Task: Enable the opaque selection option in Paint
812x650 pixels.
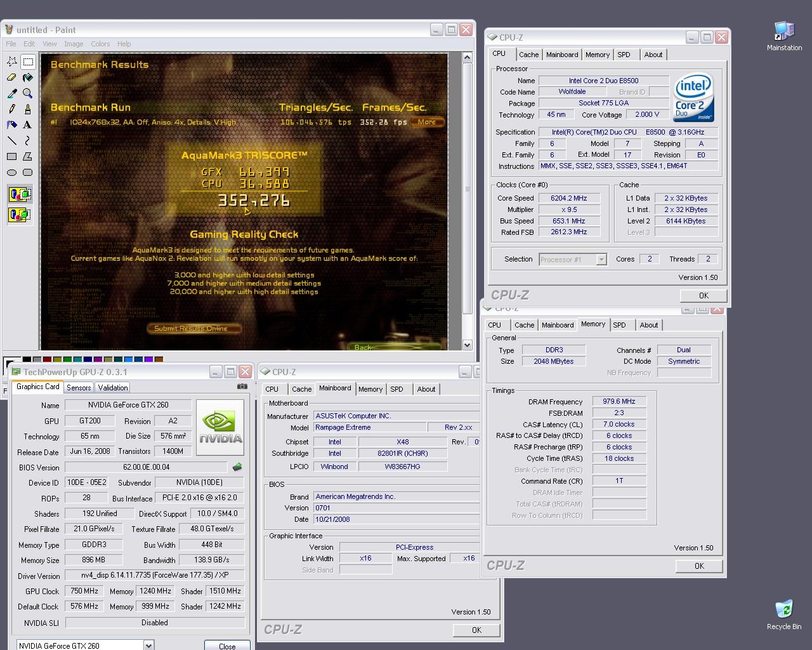Action: pyautogui.click(x=20, y=195)
